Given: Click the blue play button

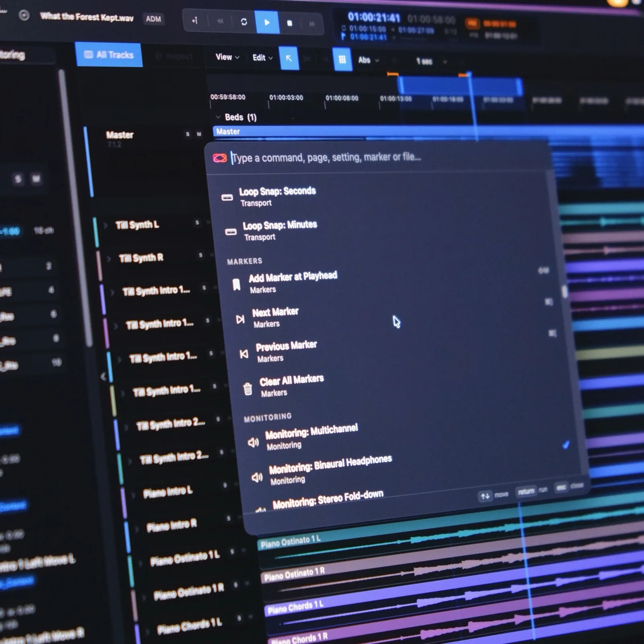Looking at the screenshot, I should (x=267, y=22).
